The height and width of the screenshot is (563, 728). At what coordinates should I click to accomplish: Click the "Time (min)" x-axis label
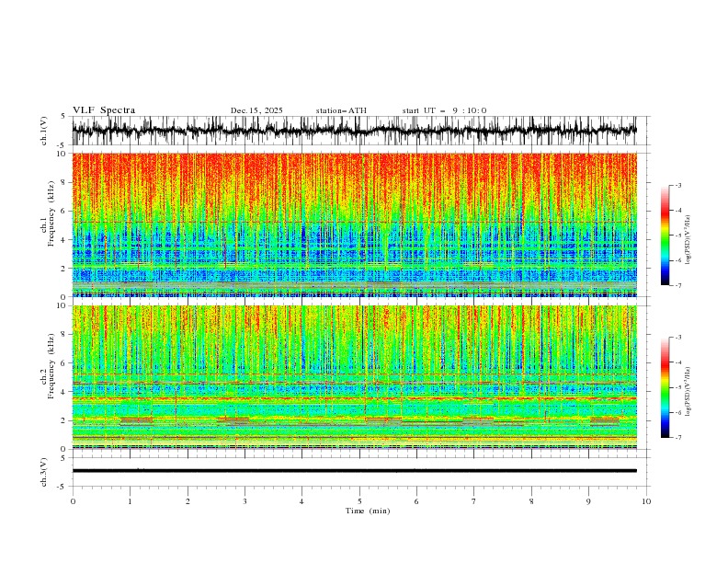point(368,511)
